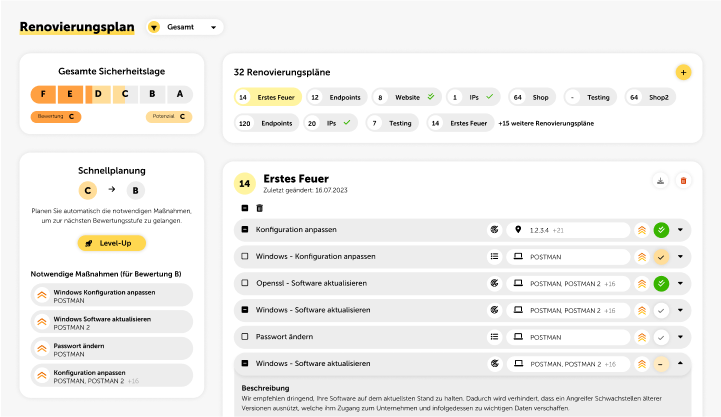Delete the Erstes Feuer plan via the red trash icon
Viewport: 721px width, 417px height.
coord(684,180)
